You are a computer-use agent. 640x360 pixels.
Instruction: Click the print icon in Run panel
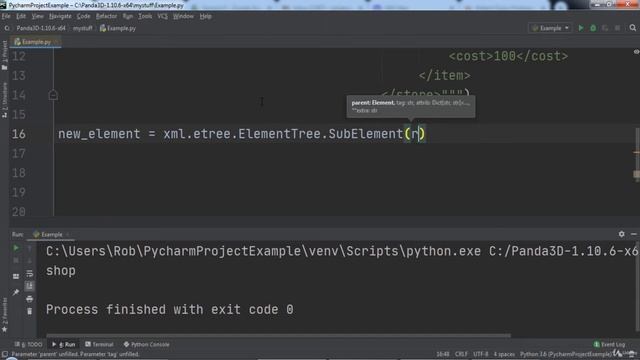29,299
